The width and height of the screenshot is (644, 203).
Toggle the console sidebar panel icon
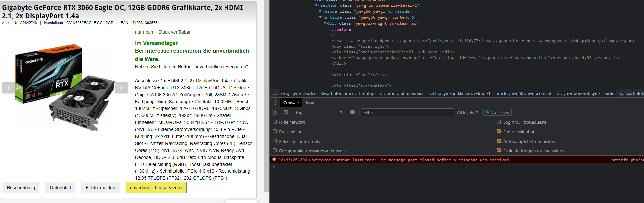(275, 112)
